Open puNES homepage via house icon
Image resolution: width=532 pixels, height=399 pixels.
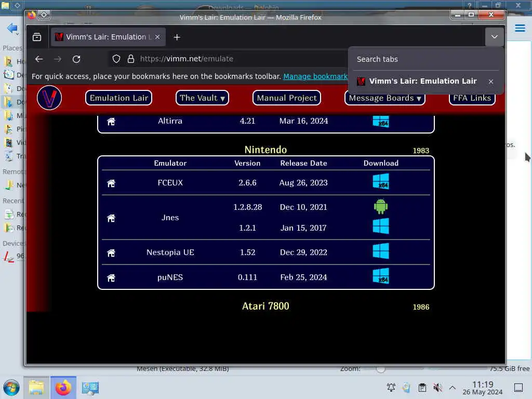pyautogui.click(x=111, y=278)
